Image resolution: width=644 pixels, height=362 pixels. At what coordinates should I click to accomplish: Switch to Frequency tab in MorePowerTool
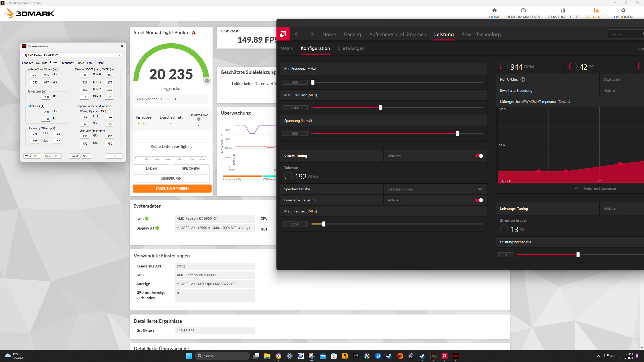[x=67, y=63]
